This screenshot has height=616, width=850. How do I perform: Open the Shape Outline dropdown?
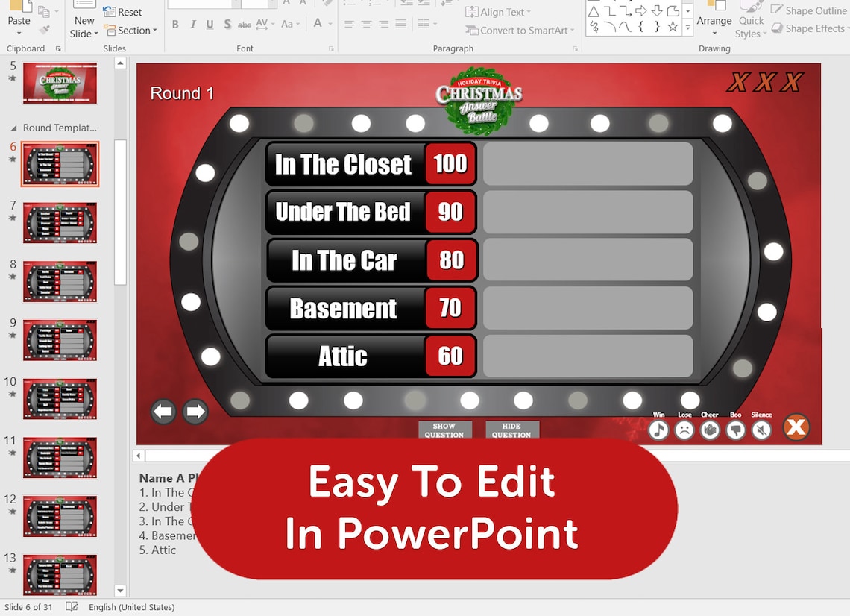coord(809,10)
